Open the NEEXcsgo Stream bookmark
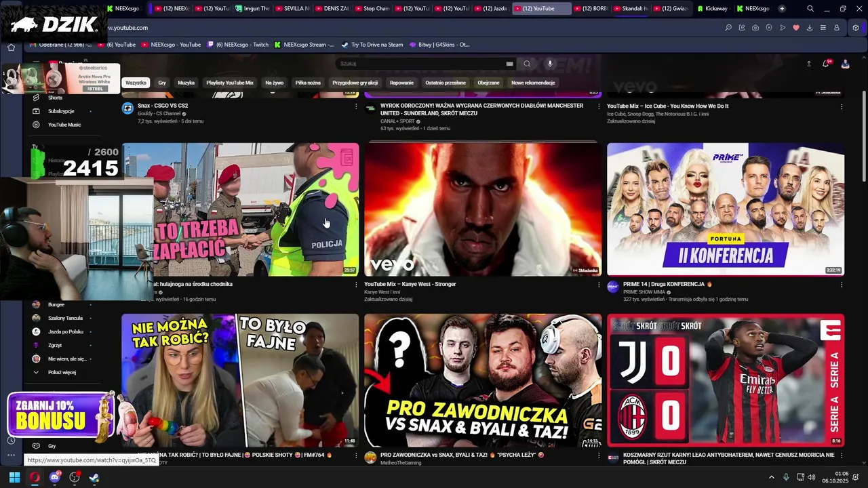Viewport: 868px width, 488px height. [304, 45]
